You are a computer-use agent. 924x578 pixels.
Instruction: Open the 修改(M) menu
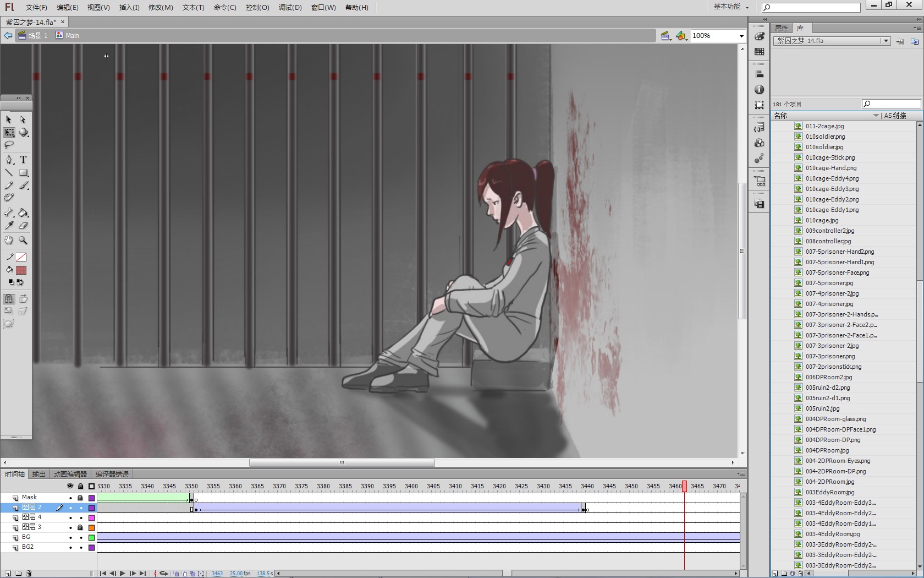pos(161,7)
